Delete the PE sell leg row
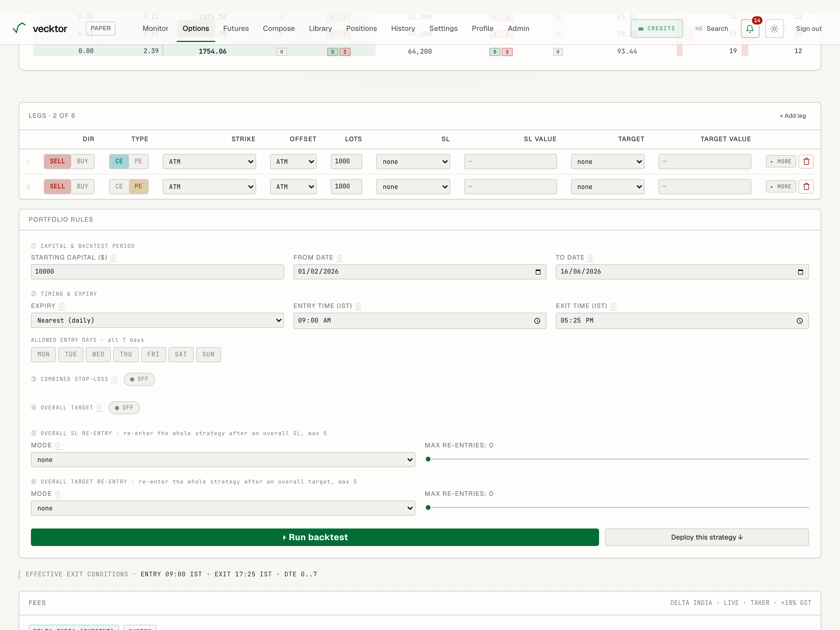This screenshot has height=630, width=840. coord(806,186)
